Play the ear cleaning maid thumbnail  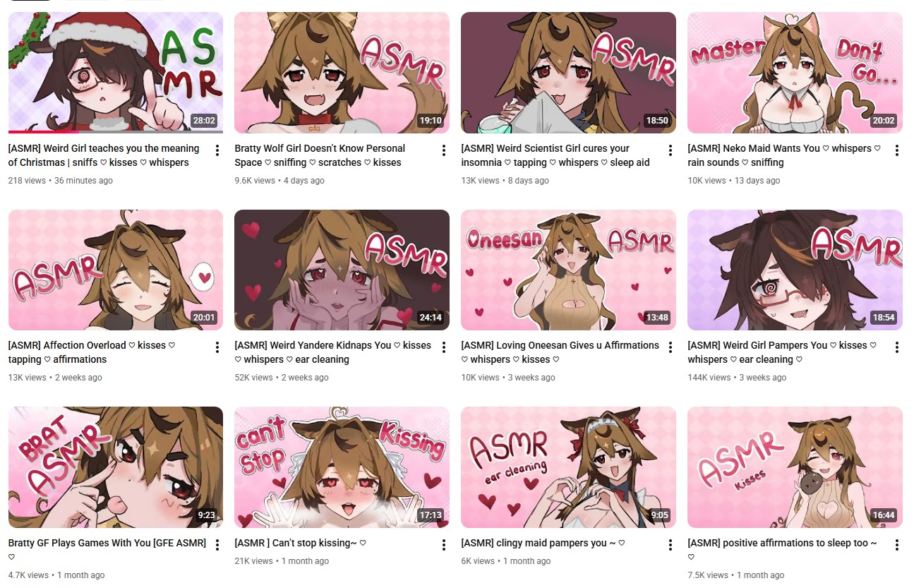click(x=568, y=467)
